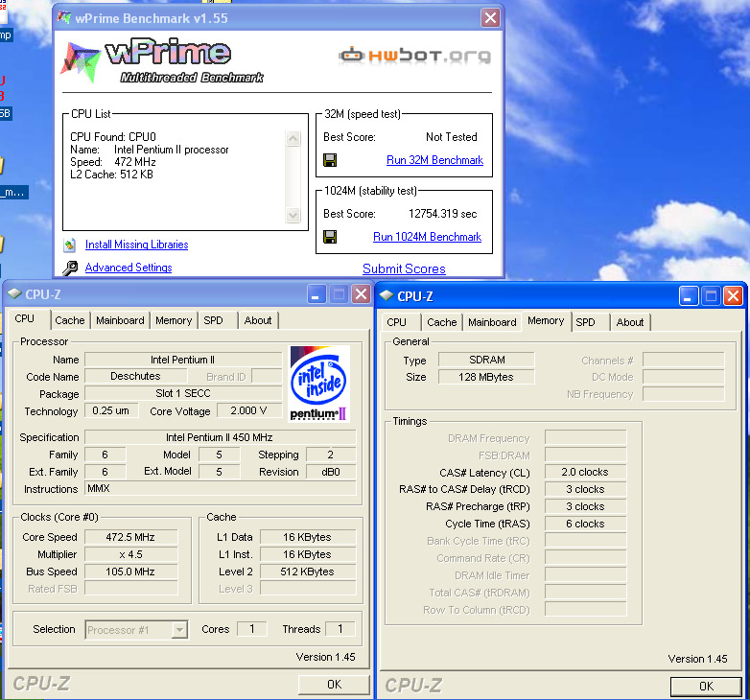
Task: Switch to SPD tab in left CPU-Z
Action: [213, 320]
